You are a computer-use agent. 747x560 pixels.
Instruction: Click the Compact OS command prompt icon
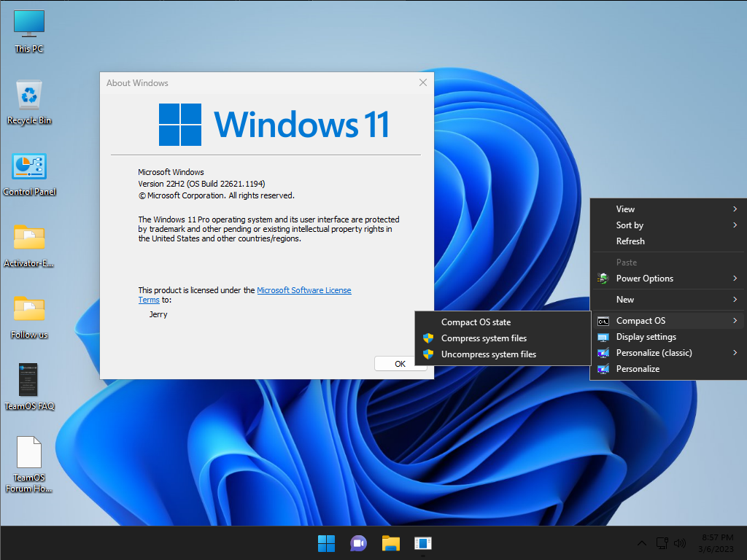(603, 321)
